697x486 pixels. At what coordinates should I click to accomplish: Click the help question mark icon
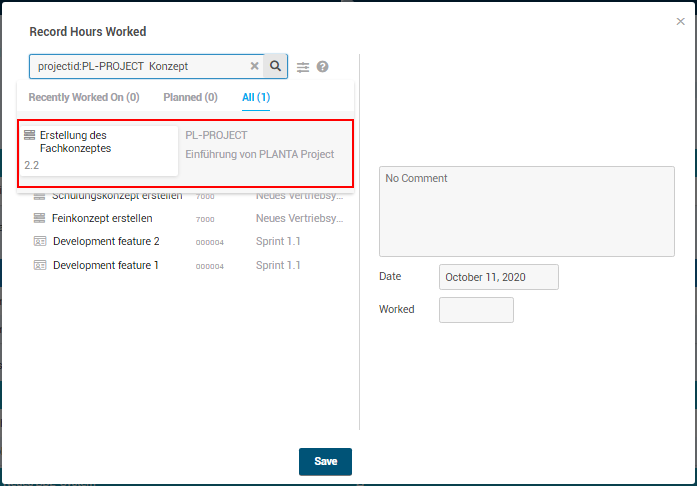coord(323,67)
